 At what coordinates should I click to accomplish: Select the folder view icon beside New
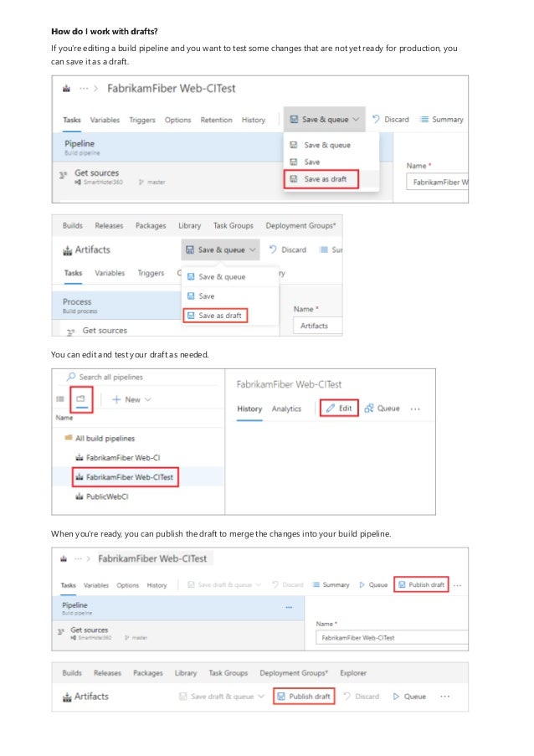(81, 399)
